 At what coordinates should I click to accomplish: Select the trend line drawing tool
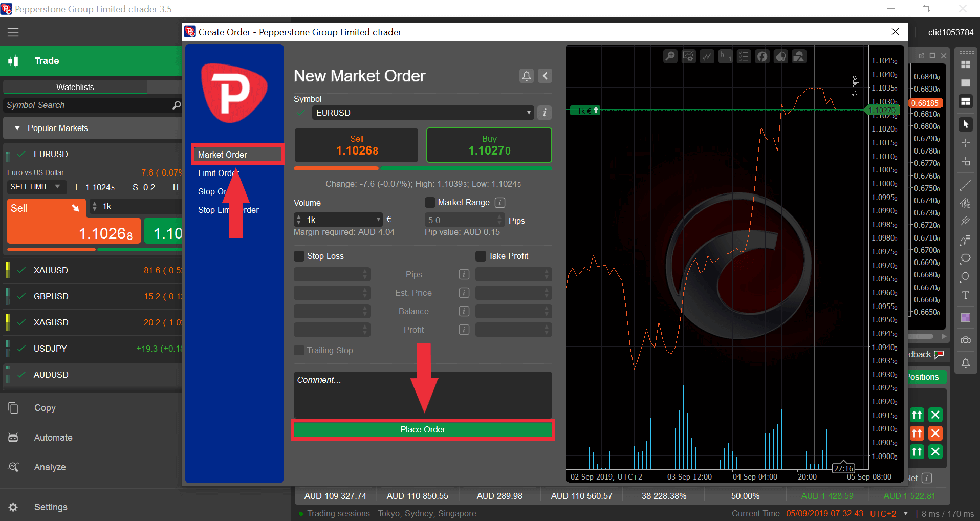[966, 185]
